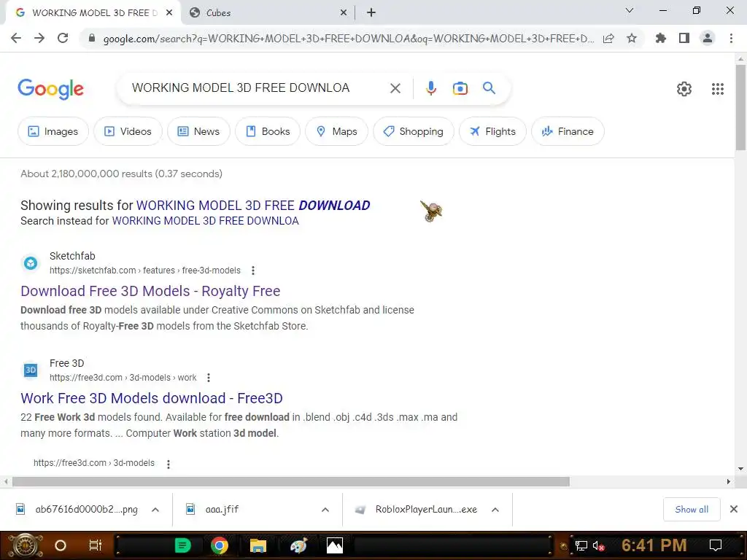The width and height of the screenshot is (747, 560).
Task: Filter results by Flights
Action: (492, 131)
